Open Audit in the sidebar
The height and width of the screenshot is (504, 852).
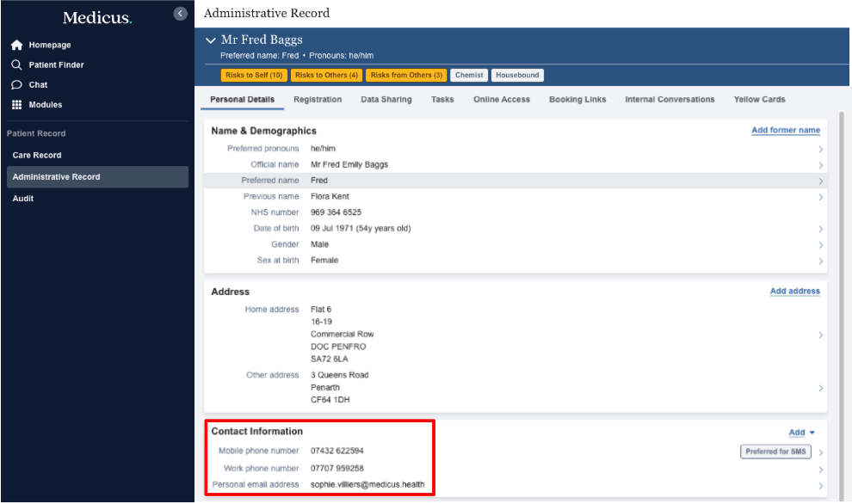pyautogui.click(x=23, y=199)
